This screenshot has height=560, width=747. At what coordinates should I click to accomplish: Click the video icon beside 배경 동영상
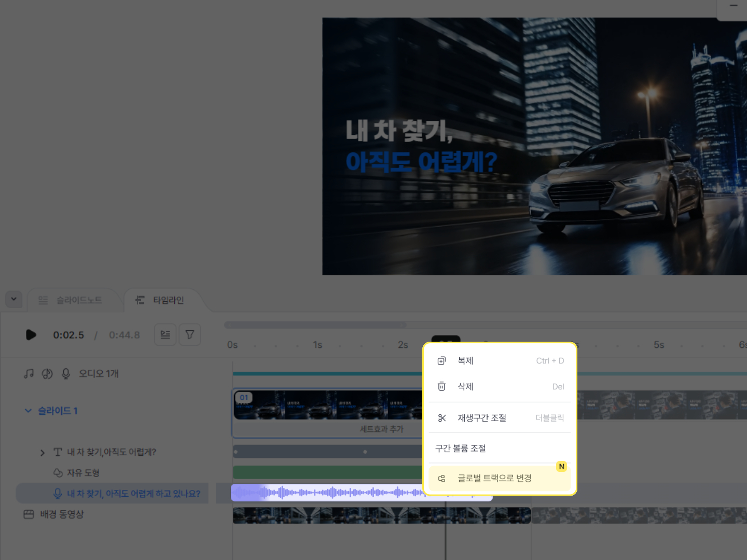[x=29, y=514]
